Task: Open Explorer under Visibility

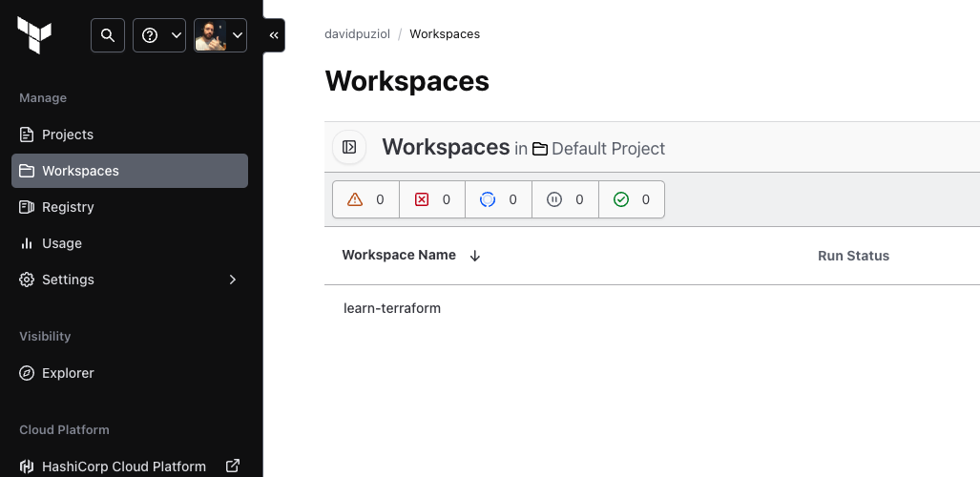Action: point(68,373)
